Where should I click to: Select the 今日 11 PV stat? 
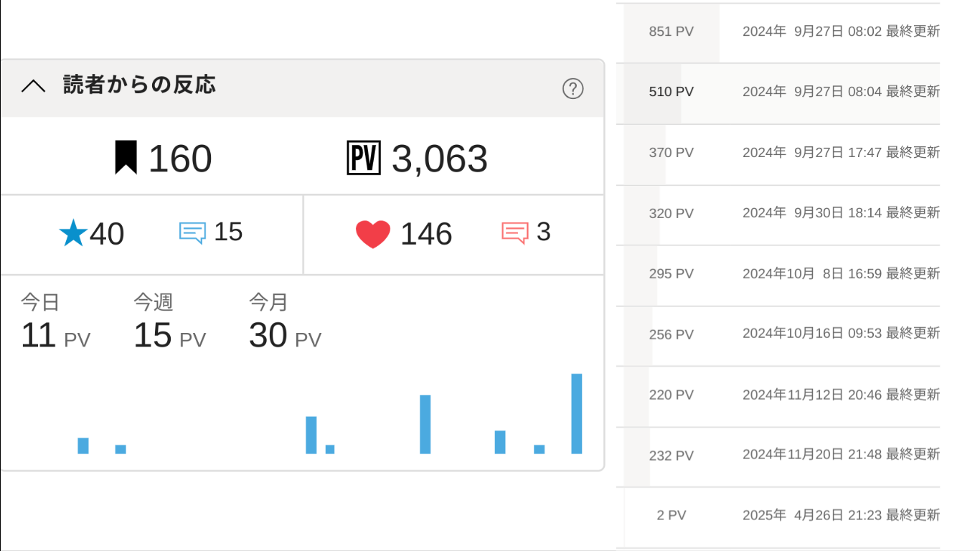[55, 324]
